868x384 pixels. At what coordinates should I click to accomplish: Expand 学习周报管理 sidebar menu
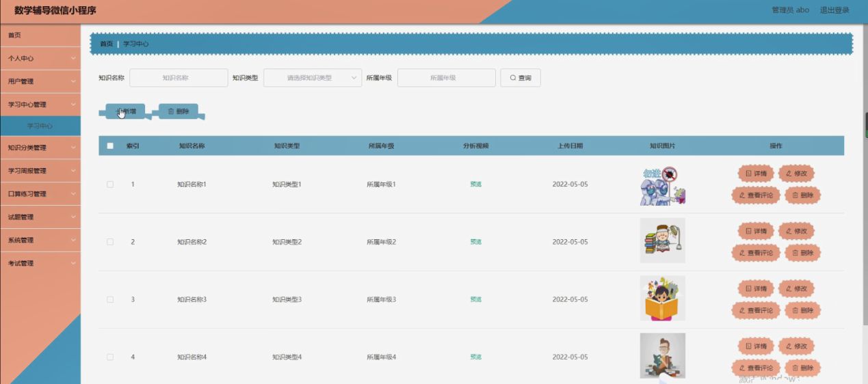pyautogui.click(x=40, y=171)
